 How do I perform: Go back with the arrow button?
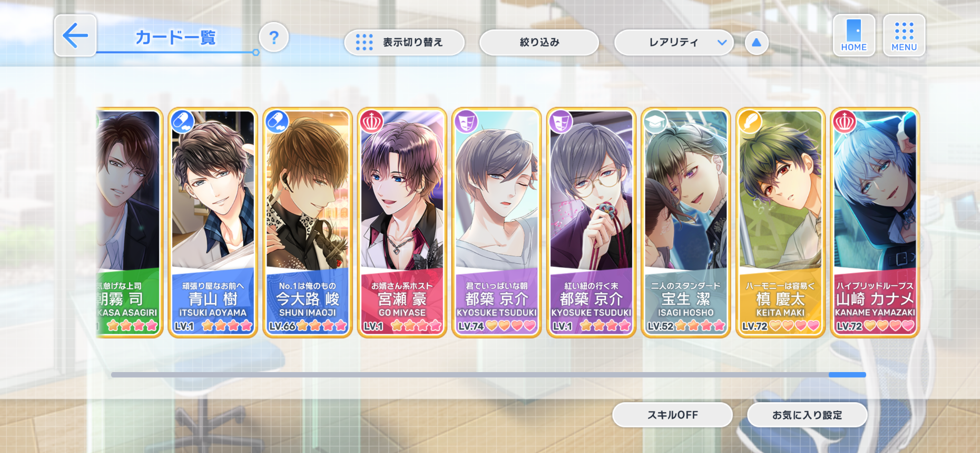[76, 35]
